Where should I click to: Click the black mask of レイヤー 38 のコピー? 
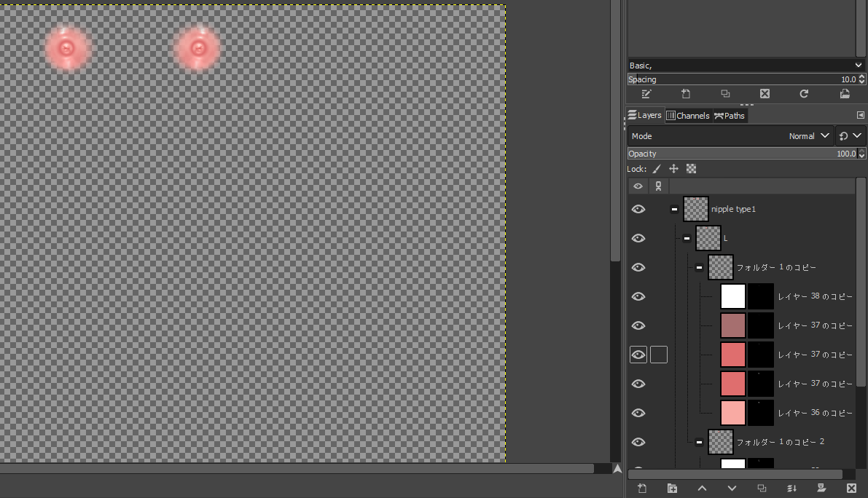pyautogui.click(x=761, y=296)
